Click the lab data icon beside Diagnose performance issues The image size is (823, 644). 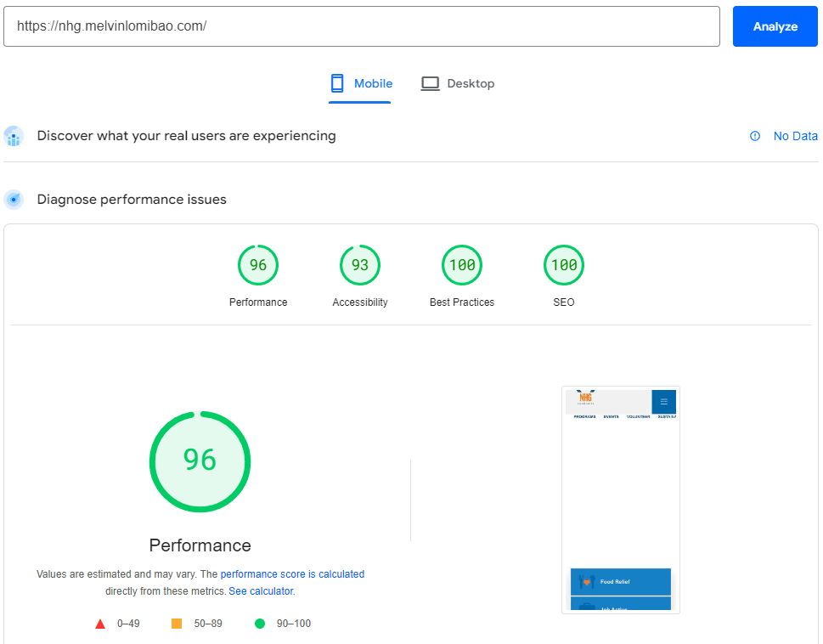[x=14, y=199]
